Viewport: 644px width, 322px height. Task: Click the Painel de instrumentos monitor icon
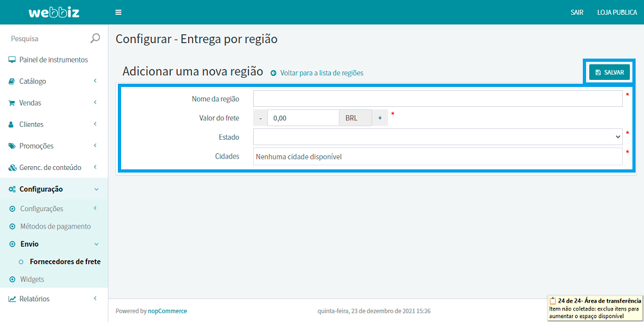click(x=12, y=60)
